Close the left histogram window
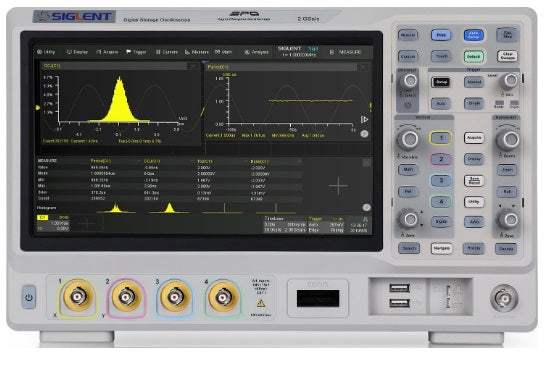547x365 pixels. point(192,66)
